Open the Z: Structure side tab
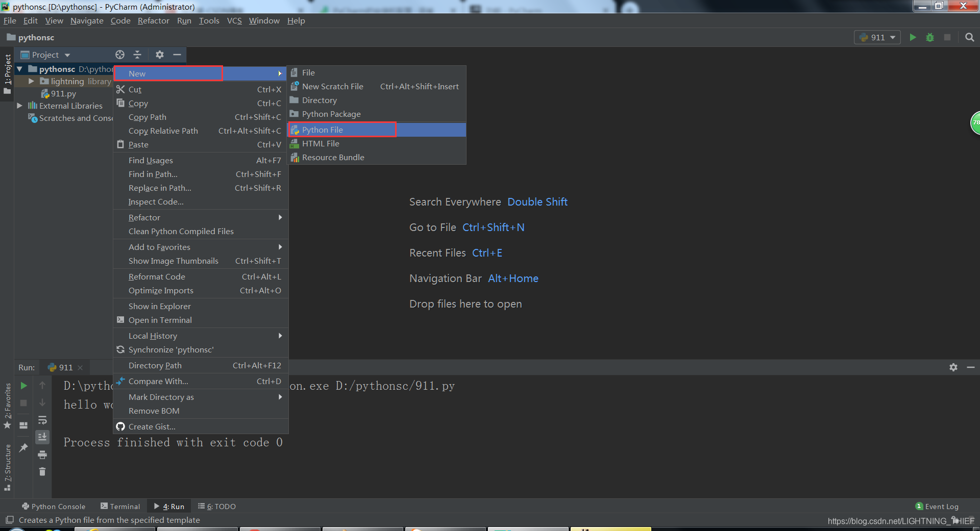Image resolution: width=980 pixels, height=531 pixels. click(7, 467)
